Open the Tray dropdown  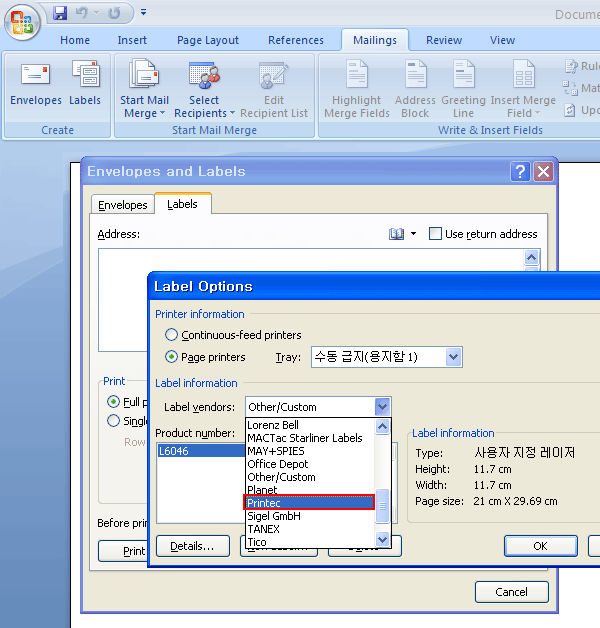click(453, 356)
